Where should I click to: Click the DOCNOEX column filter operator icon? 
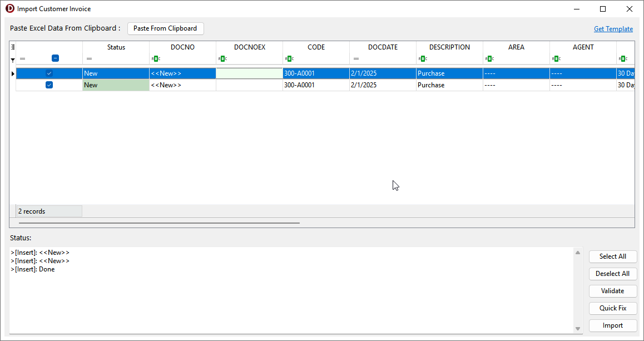click(222, 59)
